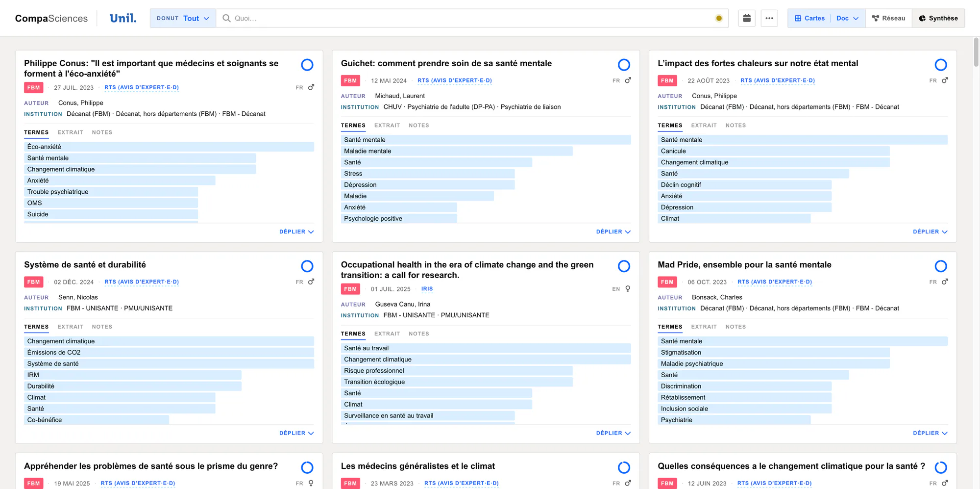The width and height of the screenshot is (980, 489).
Task: Expand DÉPLIER on Philippe Conus éco-anxiété card
Action: pyautogui.click(x=296, y=232)
